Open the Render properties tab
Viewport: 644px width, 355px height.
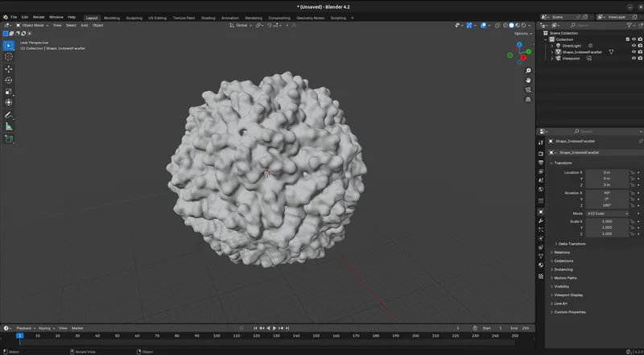(541, 153)
